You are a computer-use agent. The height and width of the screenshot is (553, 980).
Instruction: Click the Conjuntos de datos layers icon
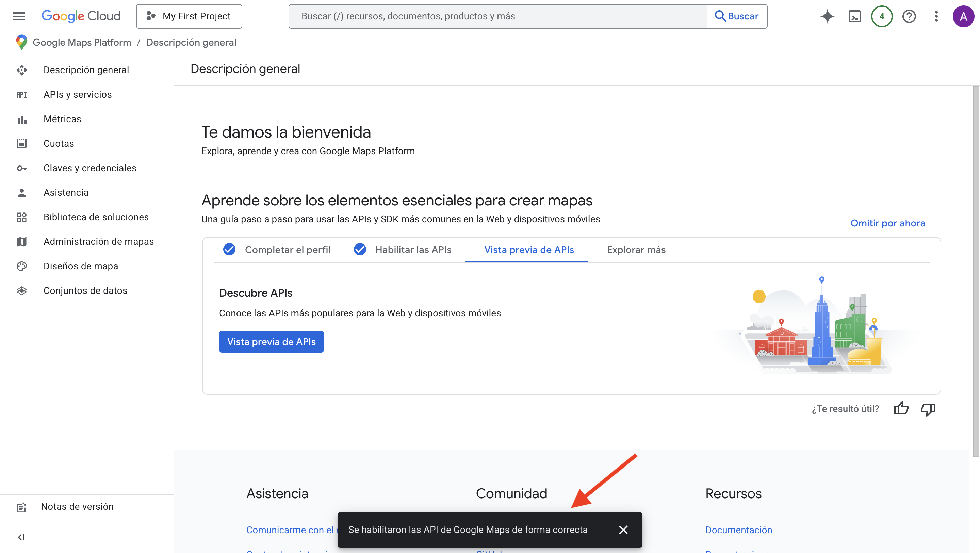tap(22, 291)
